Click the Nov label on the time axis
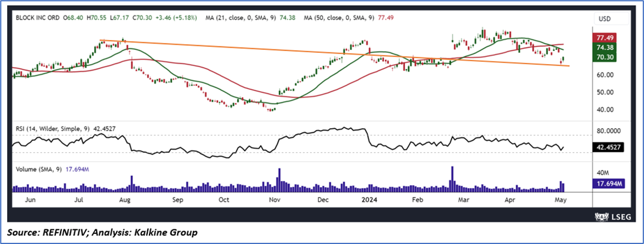644x244 pixels. 274,200
